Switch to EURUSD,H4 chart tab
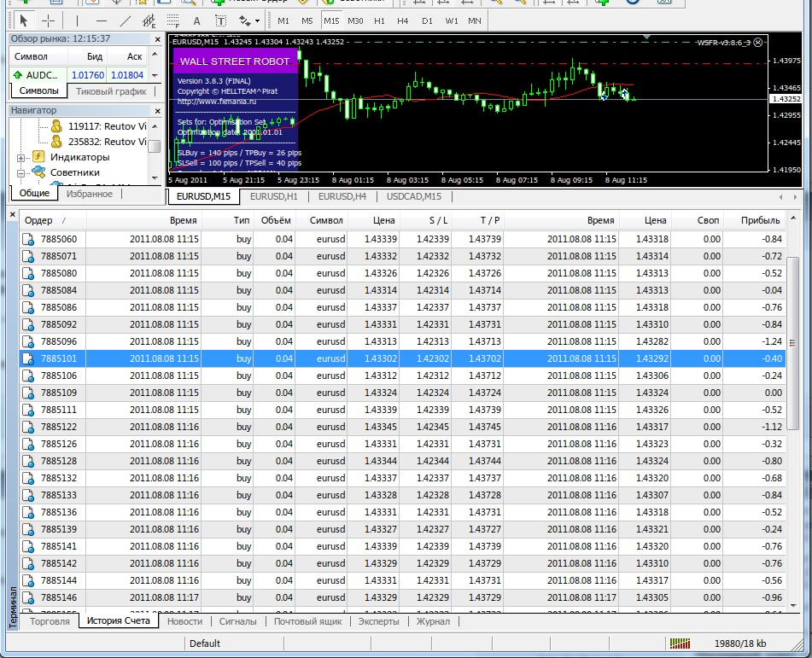 point(342,196)
